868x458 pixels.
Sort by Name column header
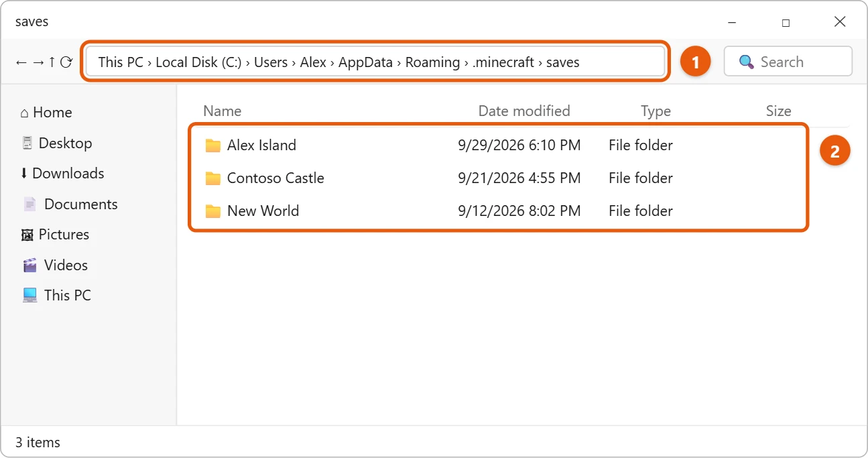(223, 111)
